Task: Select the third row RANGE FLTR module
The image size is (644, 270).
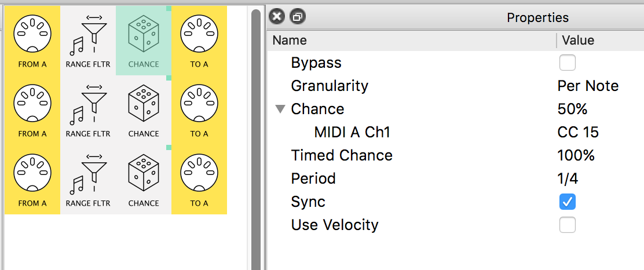Action: (x=88, y=180)
